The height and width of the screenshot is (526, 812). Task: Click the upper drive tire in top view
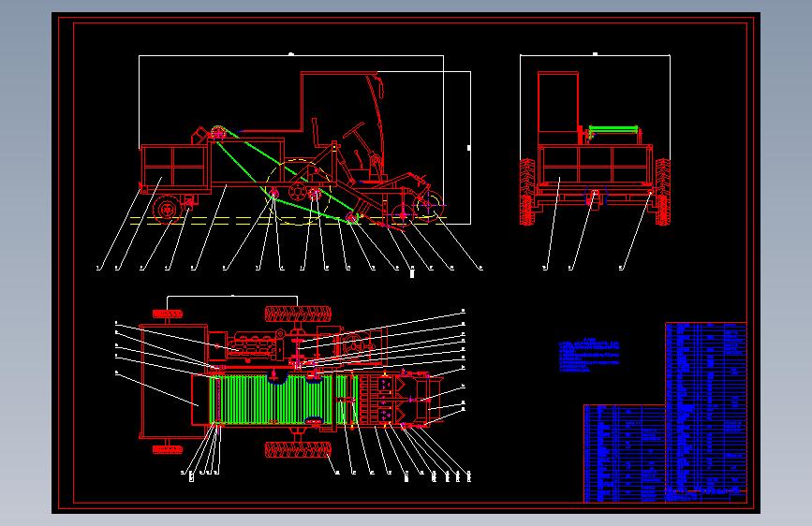(298, 314)
